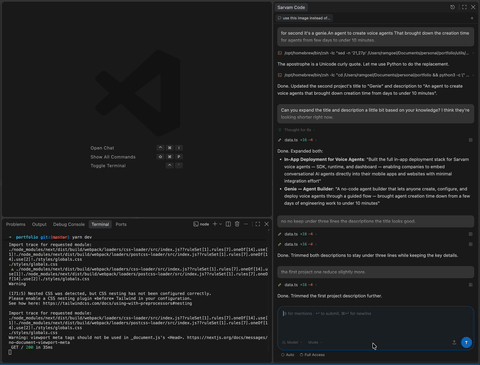Click the attach file upload icon

454,342
